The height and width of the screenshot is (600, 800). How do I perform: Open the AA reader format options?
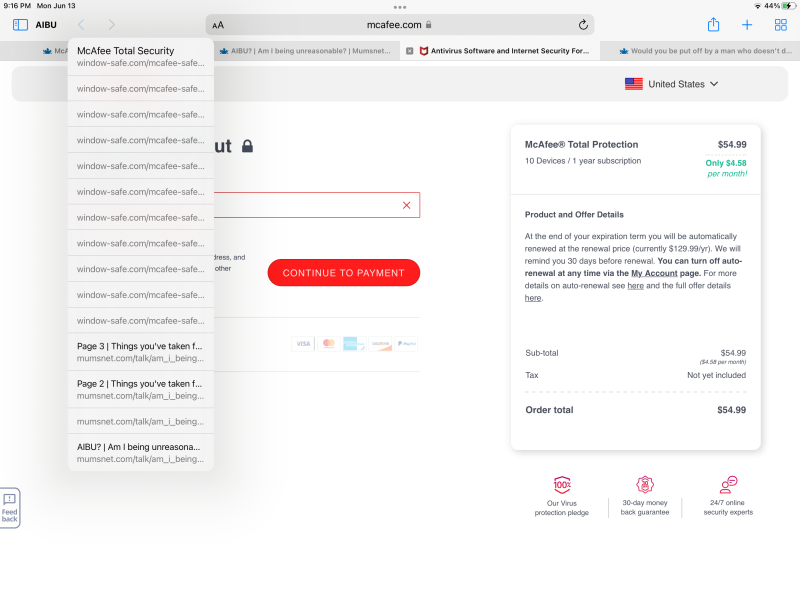219,25
